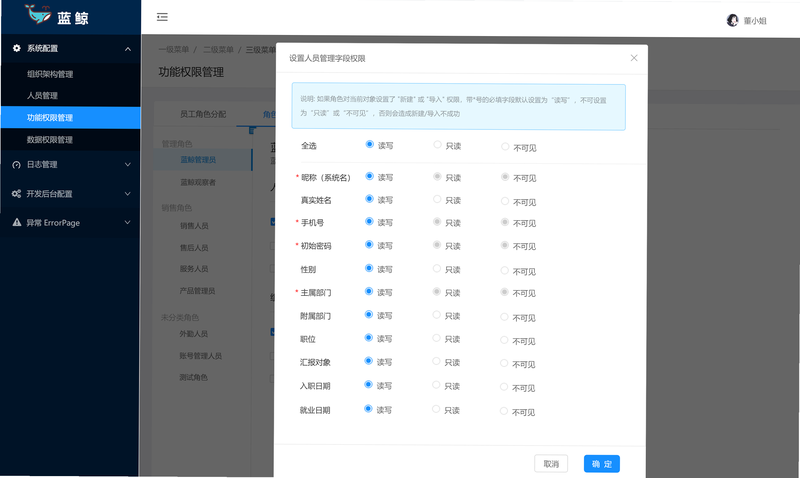Click the clock icon beside 日志管理
The height and width of the screenshot is (478, 800).
point(16,165)
